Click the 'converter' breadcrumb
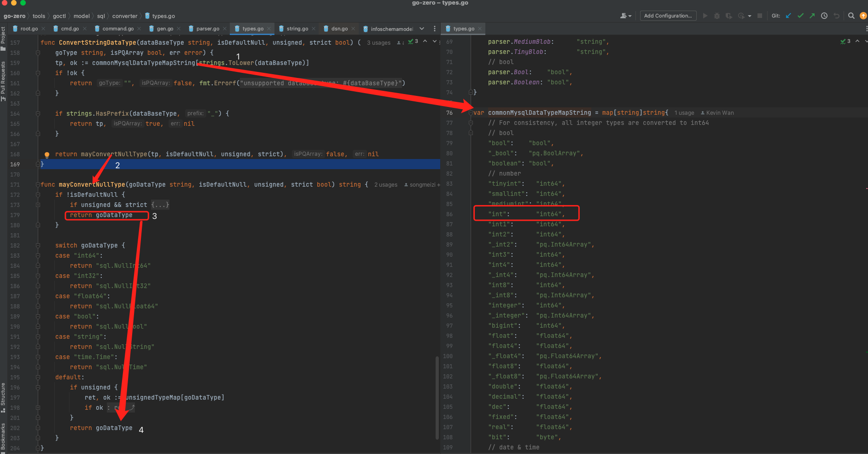 click(x=125, y=16)
